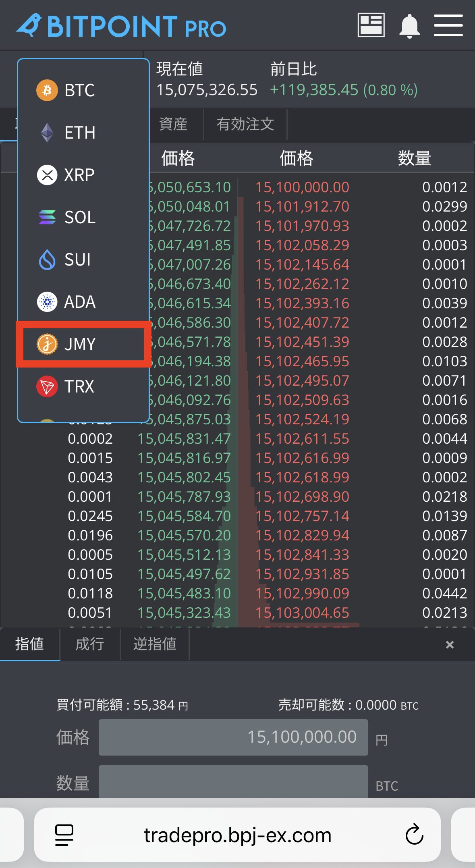
Task: Click the 買付可能額 55,384 円 balance text
Action: (x=122, y=705)
